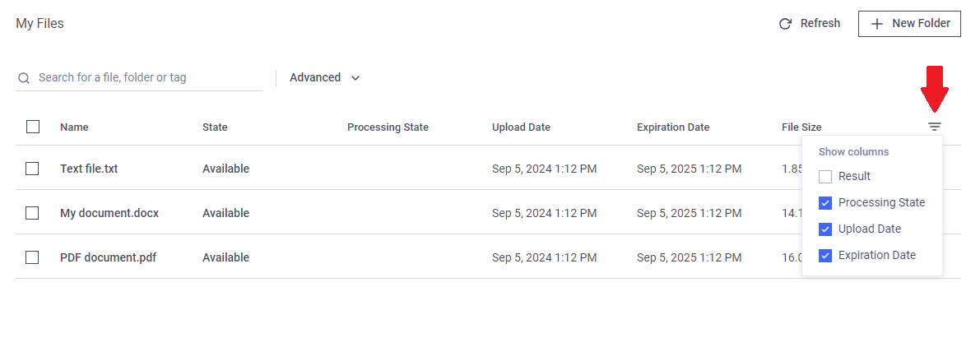Viewport: 980px width, 361px height.
Task: Enable the Result column checkbox
Action: [825, 177]
